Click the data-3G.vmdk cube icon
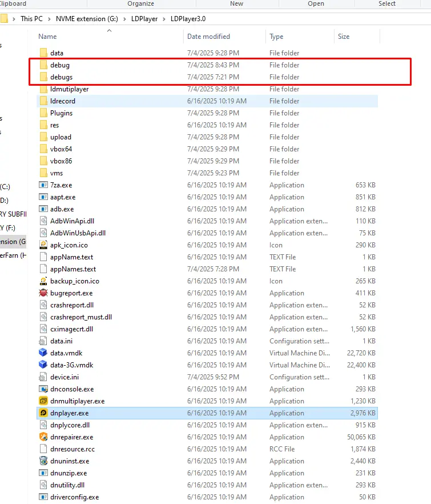 [43, 365]
